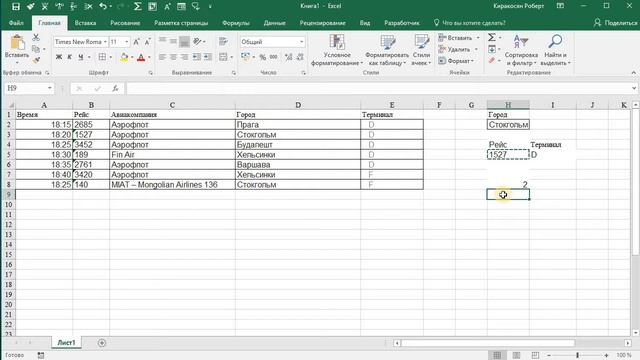Viewport: 640px width, 360px height.
Task: Select the Лист1 sheet tab
Action: pyautogui.click(x=66, y=343)
